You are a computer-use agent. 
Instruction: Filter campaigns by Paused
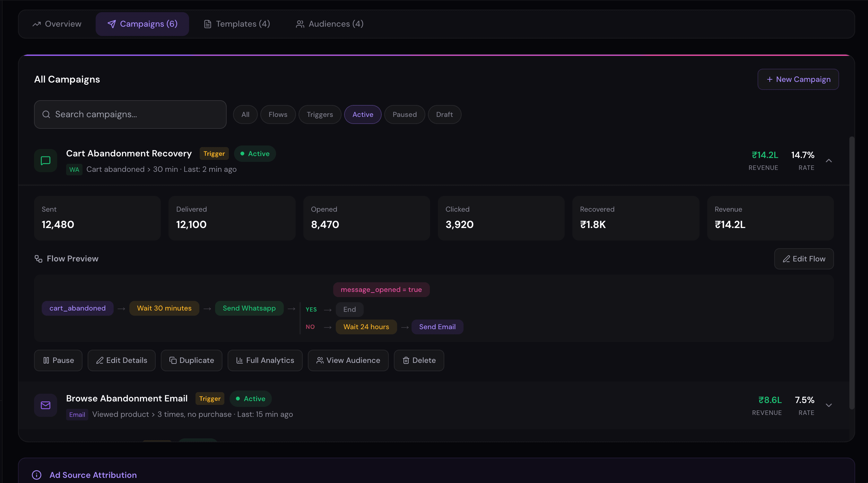click(404, 115)
